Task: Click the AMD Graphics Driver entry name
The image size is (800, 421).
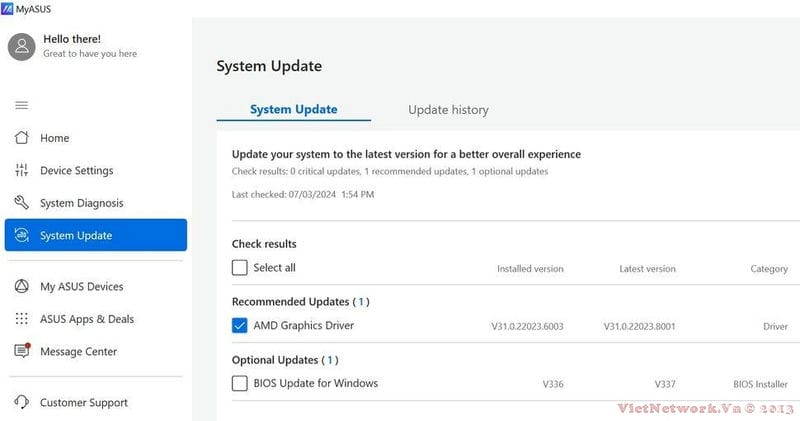Action: [x=304, y=326]
